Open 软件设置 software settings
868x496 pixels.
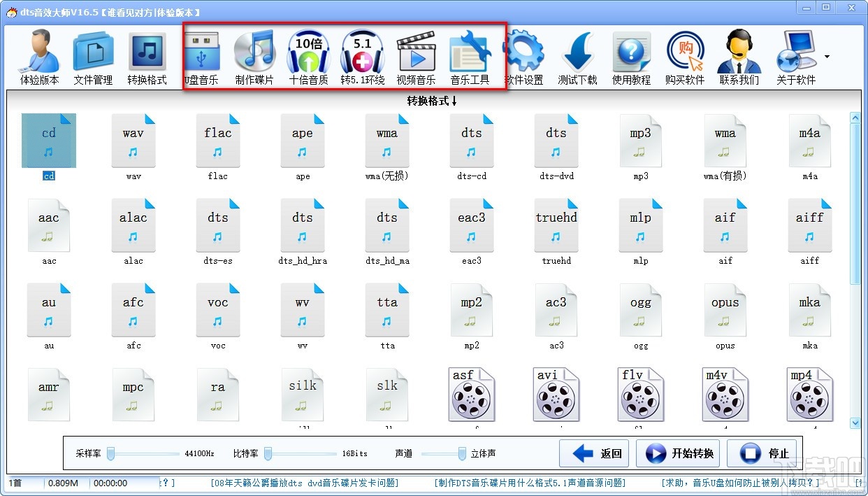[523, 56]
